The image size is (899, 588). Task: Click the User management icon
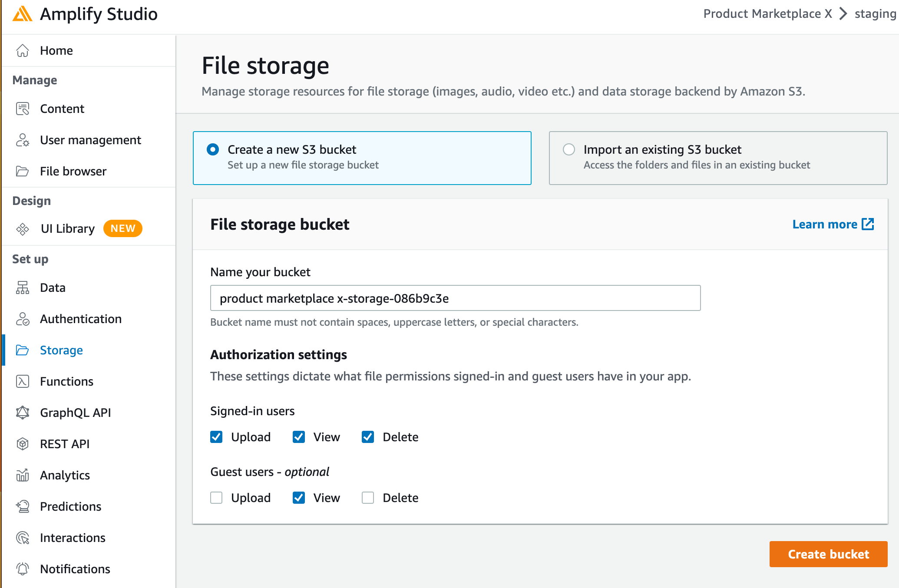point(23,140)
